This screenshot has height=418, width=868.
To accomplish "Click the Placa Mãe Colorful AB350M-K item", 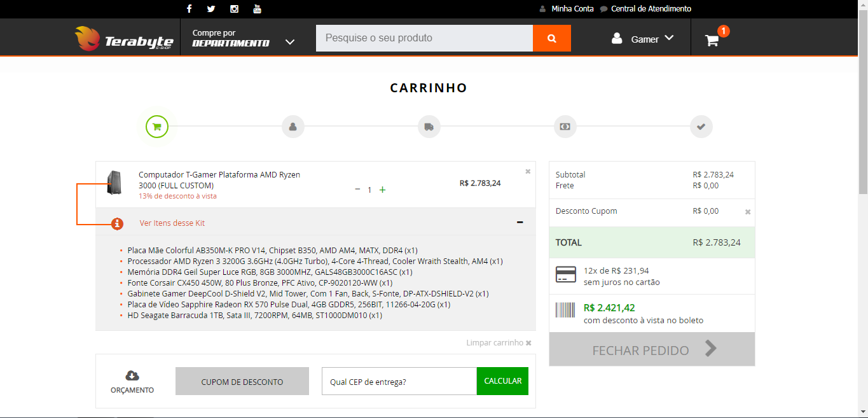I will 273,251.
